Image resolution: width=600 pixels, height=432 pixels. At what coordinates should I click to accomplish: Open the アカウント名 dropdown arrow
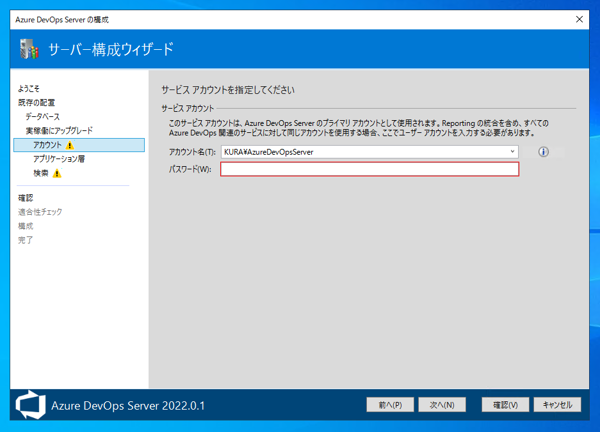(x=512, y=152)
